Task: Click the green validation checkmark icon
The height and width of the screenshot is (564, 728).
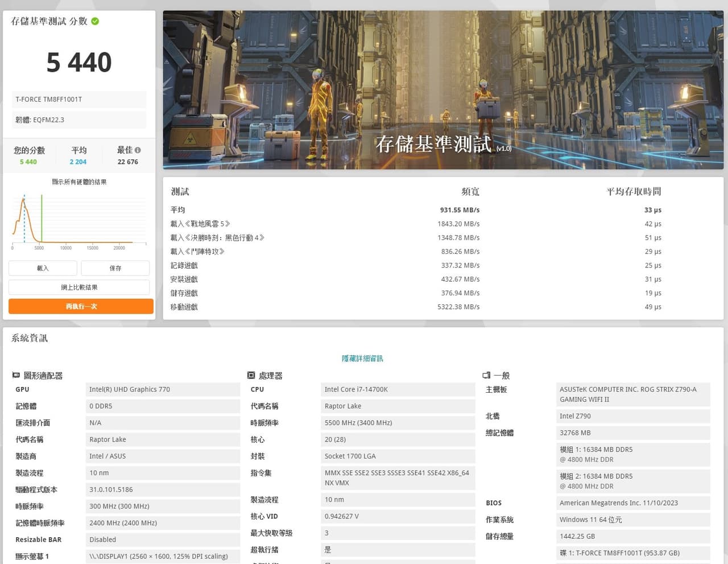Action: click(x=95, y=21)
